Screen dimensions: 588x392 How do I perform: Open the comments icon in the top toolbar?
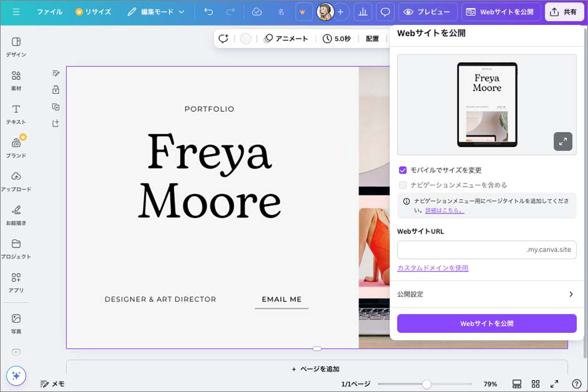click(x=385, y=12)
